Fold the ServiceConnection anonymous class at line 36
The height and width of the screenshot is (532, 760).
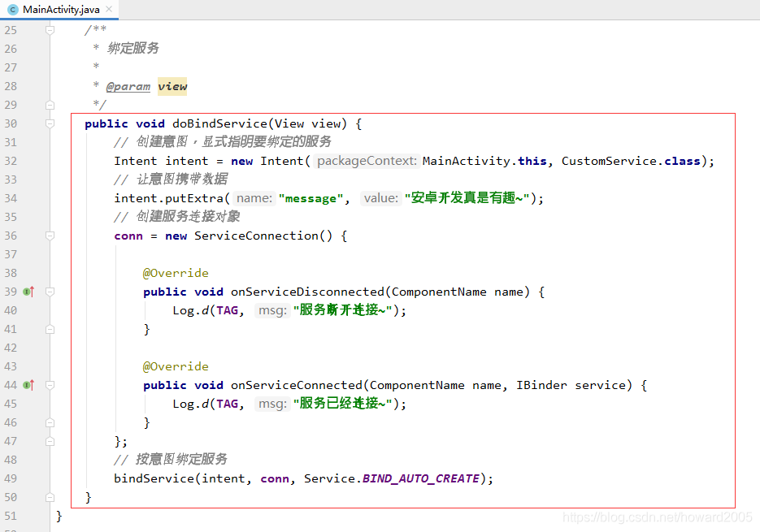coord(50,236)
